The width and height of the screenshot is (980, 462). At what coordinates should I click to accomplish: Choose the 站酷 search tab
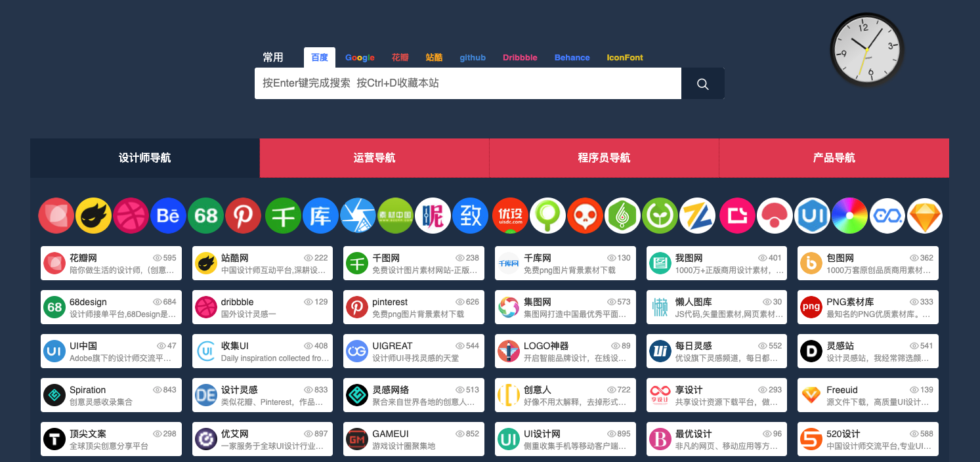pos(434,57)
